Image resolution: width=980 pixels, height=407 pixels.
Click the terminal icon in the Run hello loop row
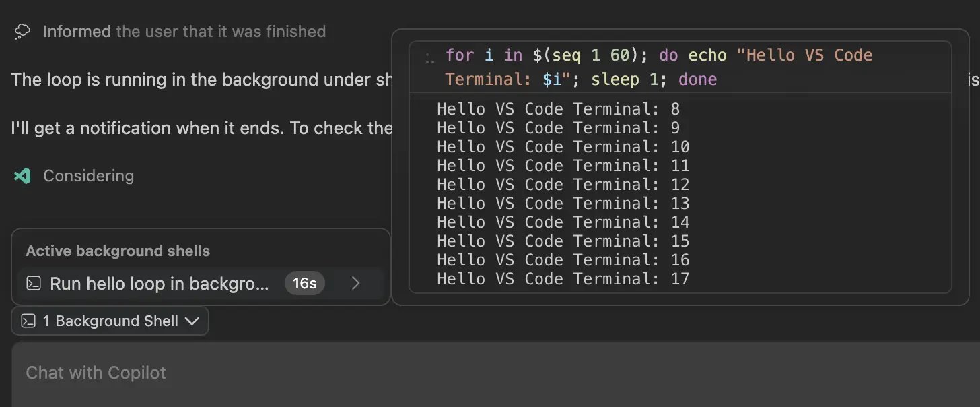click(34, 284)
